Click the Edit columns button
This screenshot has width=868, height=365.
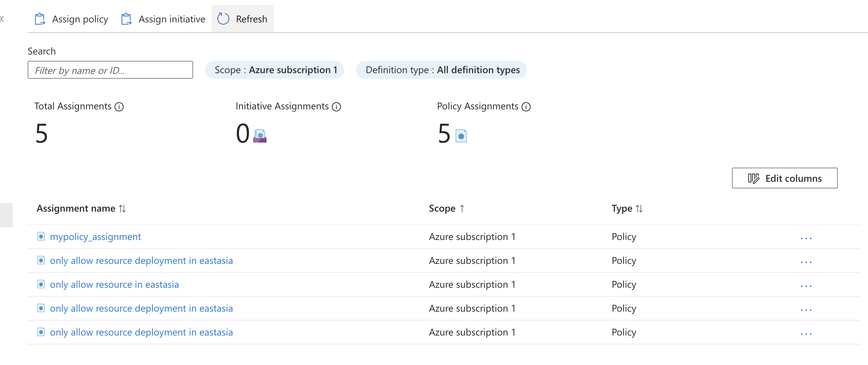(x=784, y=178)
